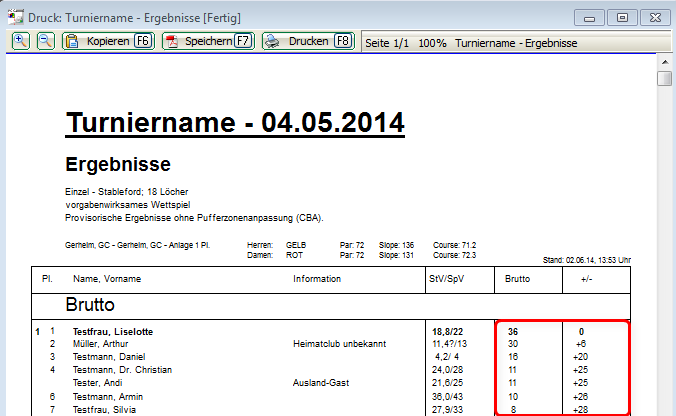Click the 'Information' column header
Image resolution: width=676 pixels, height=416 pixels.
tap(318, 278)
